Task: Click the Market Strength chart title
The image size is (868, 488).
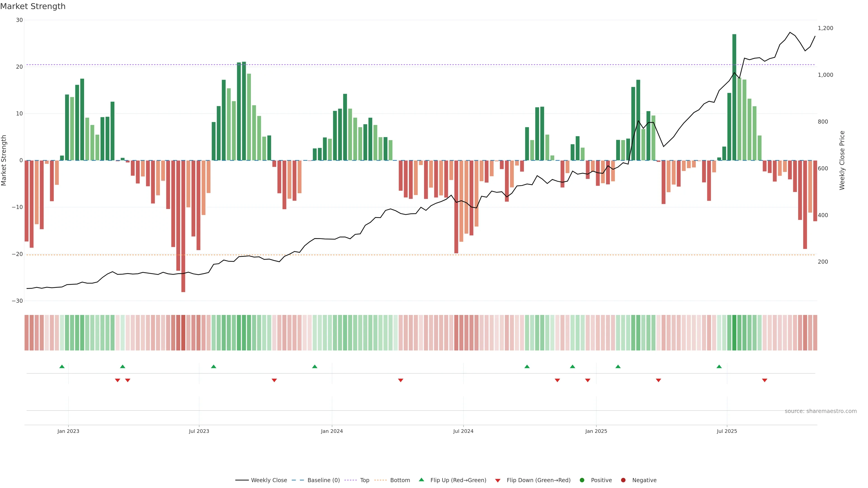Action: coord(33,6)
